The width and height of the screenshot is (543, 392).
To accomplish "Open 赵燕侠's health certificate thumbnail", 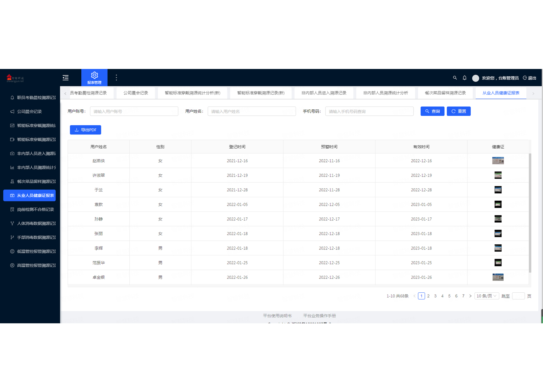I will point(498,161).
